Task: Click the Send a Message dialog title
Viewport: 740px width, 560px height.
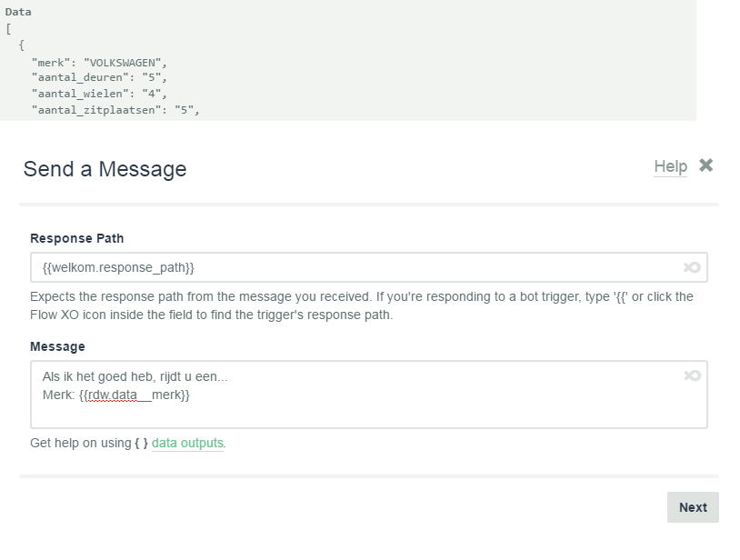Action: [105, 169]
